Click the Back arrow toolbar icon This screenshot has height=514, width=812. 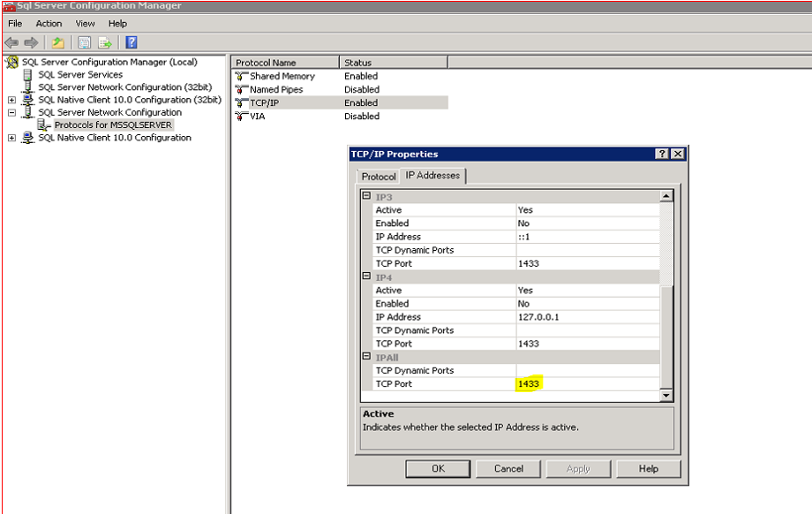point(11,42)
